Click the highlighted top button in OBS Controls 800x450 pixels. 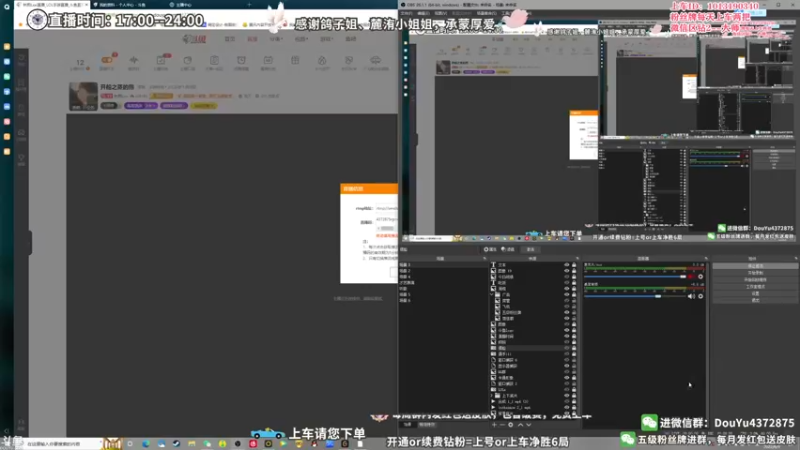point(755,266)
